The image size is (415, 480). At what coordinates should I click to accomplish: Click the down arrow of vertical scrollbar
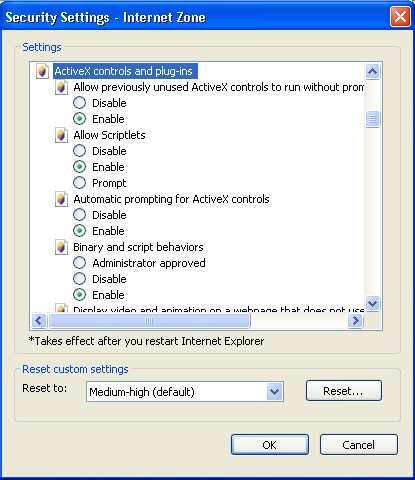tap(372, 303)
